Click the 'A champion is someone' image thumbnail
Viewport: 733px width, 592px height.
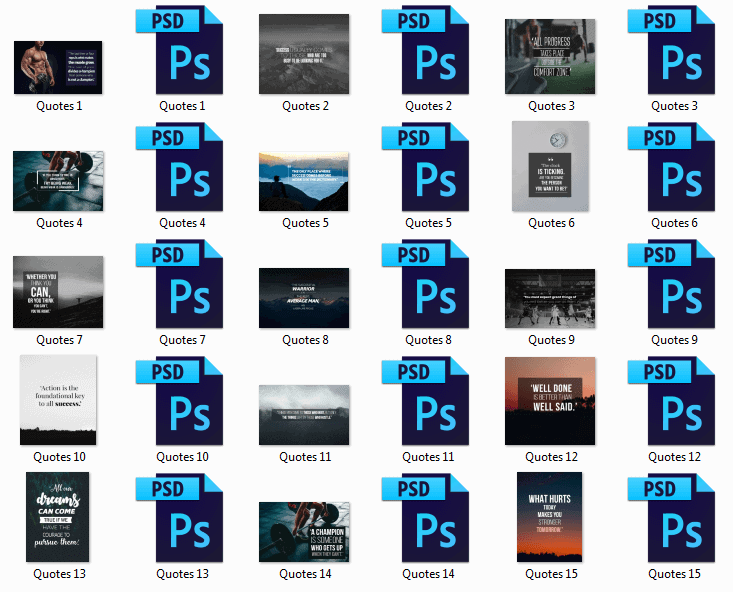point(304,532)
